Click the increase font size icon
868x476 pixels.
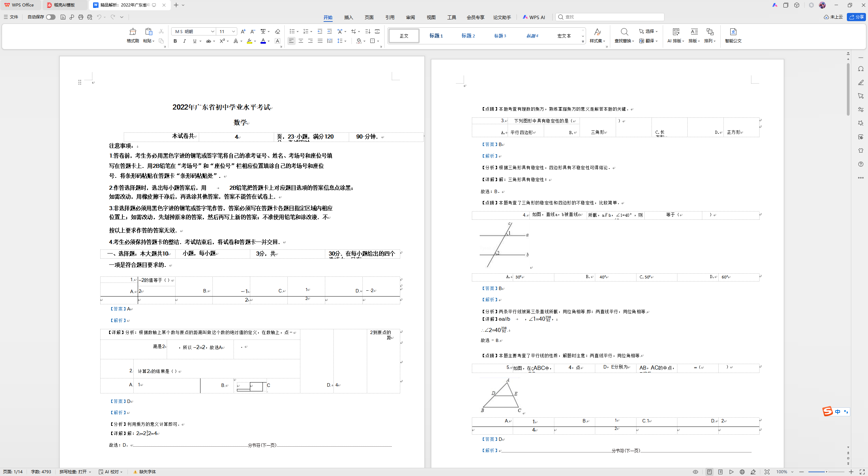[x=243, y=31]
